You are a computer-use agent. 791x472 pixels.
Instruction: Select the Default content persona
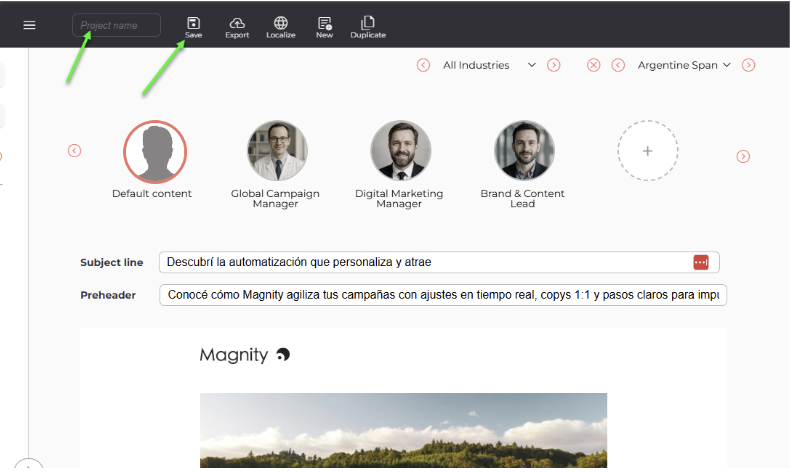[x=154, y=152]
